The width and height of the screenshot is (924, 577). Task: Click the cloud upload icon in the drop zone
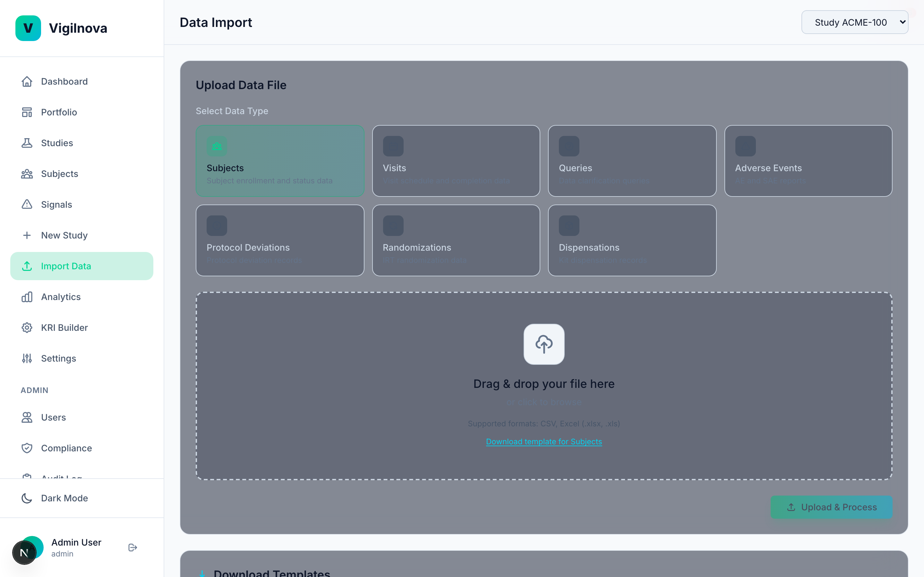pyautogui.click(x=544, y=344)
